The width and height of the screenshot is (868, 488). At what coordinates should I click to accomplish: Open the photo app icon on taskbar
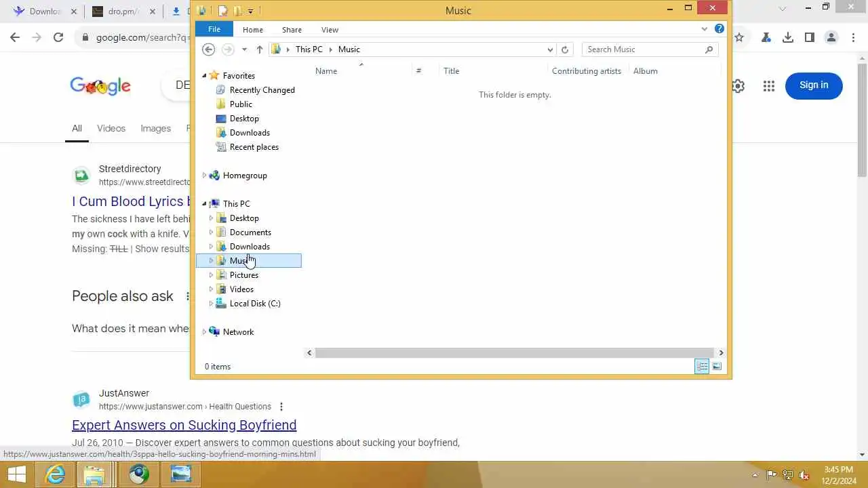tap(181, 474)
